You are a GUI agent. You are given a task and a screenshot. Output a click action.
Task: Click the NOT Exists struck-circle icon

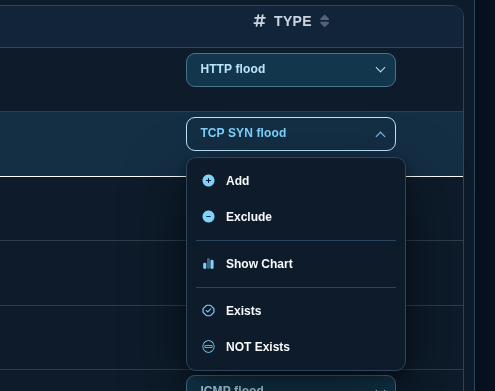(208, 347)
